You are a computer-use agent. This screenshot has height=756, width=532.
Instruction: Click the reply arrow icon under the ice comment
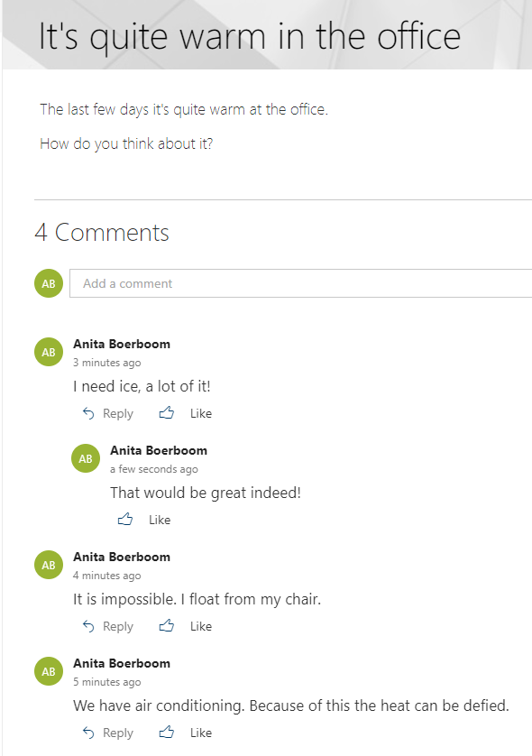(x=88, y=413)
